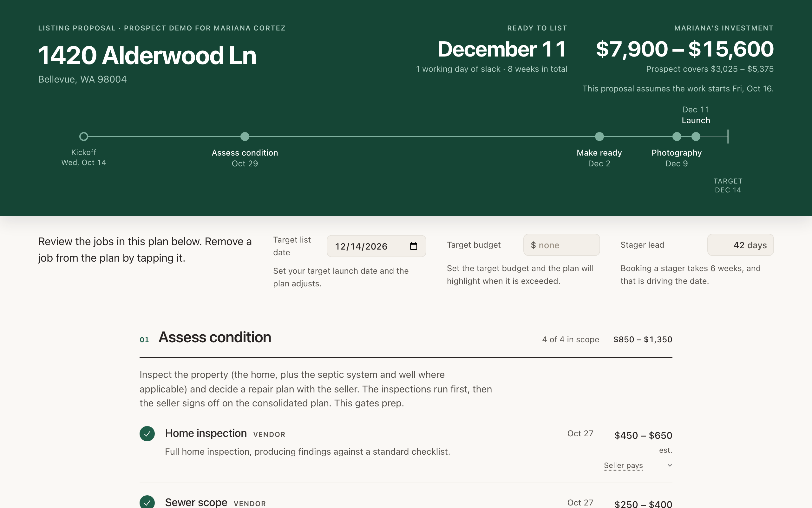812x508 pixels.
Task: Click the Stager lead days field
Action: tap(740, 245)
